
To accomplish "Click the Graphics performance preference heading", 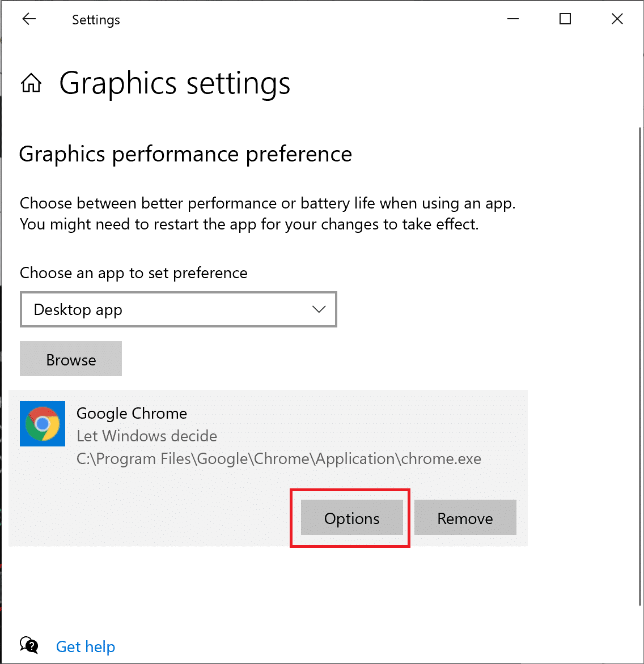I will click(x=185, y=154).
